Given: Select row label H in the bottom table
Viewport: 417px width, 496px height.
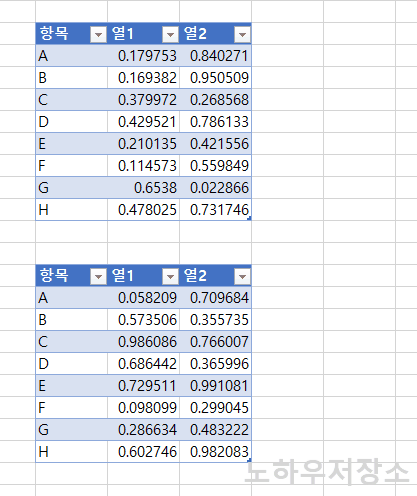Looking at the screenshot, I should tap(72, 452).
